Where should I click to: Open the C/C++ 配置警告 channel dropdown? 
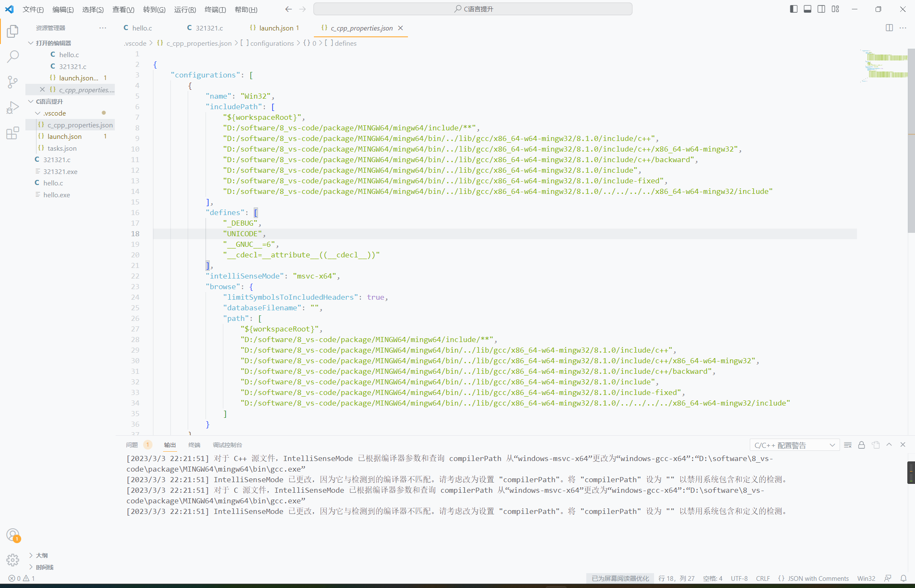coord(794,445)
